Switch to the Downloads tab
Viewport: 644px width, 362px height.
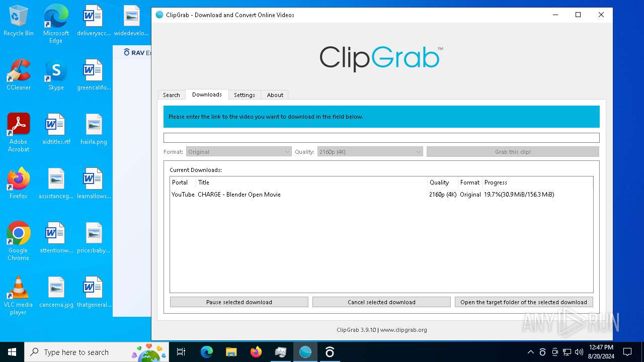click(x=207, y=95)
